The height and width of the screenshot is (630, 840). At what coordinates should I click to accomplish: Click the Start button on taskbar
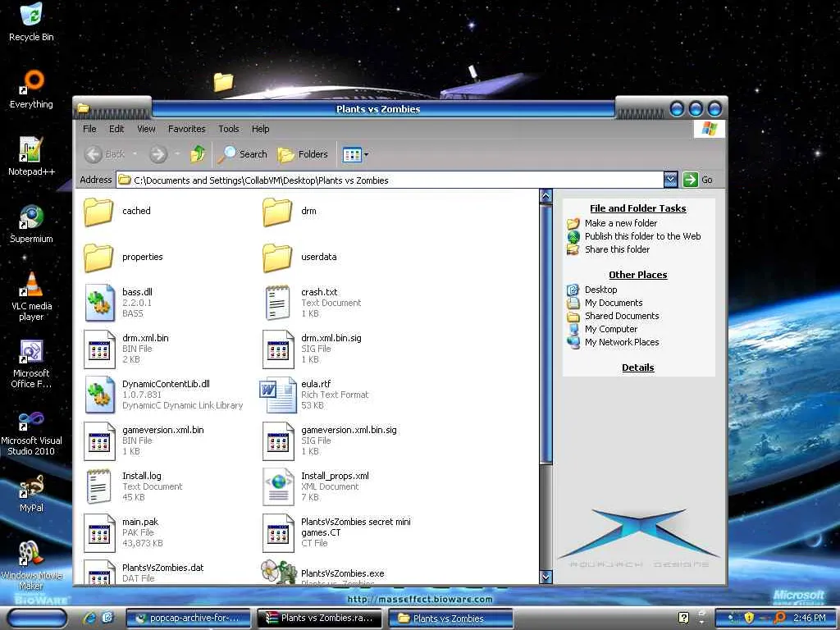(x=38, y=618)
